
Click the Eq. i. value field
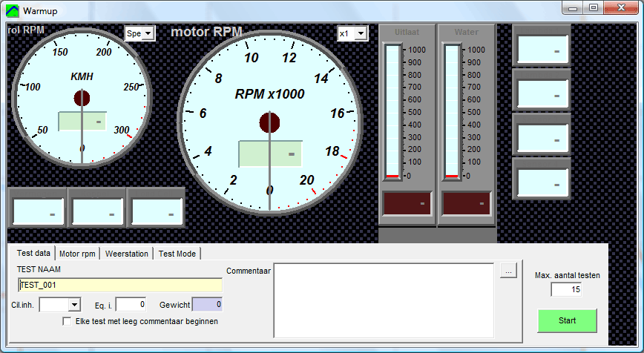[131, 304]
